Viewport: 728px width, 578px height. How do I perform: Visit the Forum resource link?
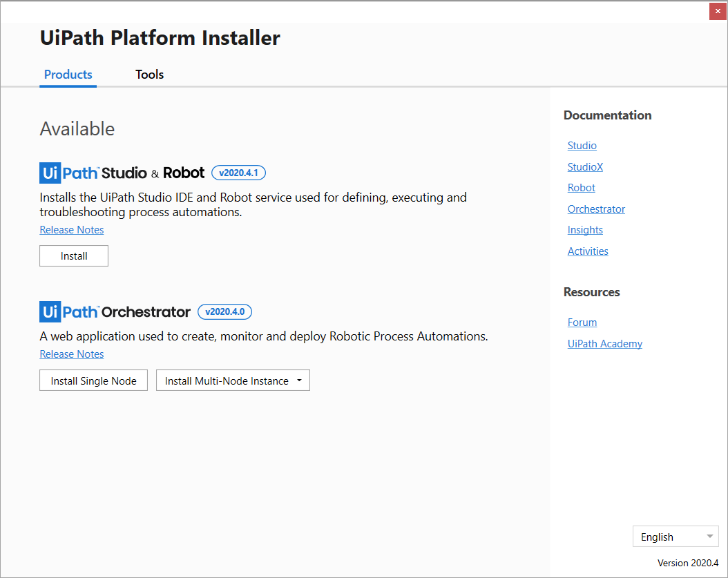[x=582, y=322]
